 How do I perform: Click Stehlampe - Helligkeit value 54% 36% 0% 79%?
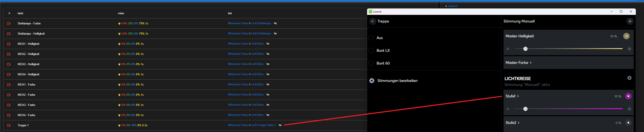[133, 34]
